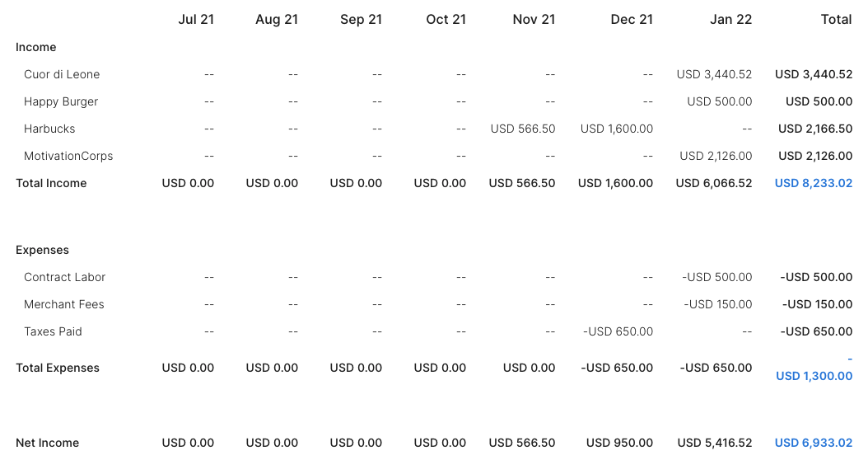This screenshot has width=868, height=460.
Task: Click Harbucks Nov 21 amount USD 566.50
Action: click(x=522, y=129)
